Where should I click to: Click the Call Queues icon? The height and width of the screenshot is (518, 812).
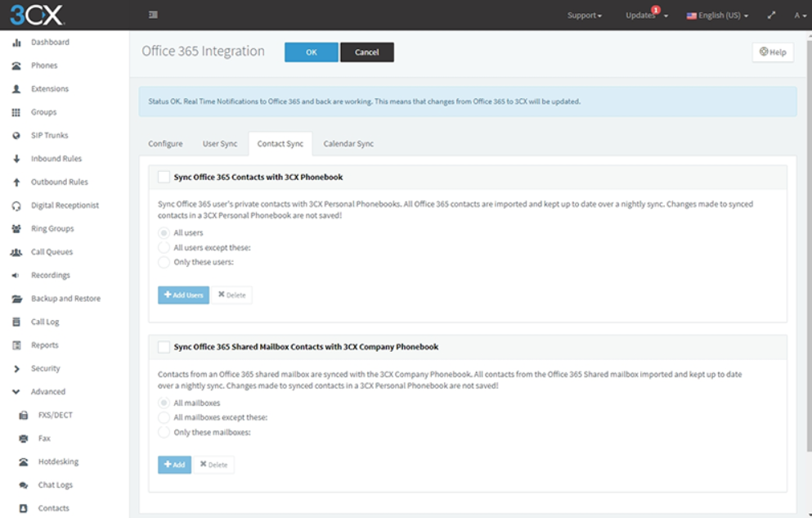click(16, 252)
